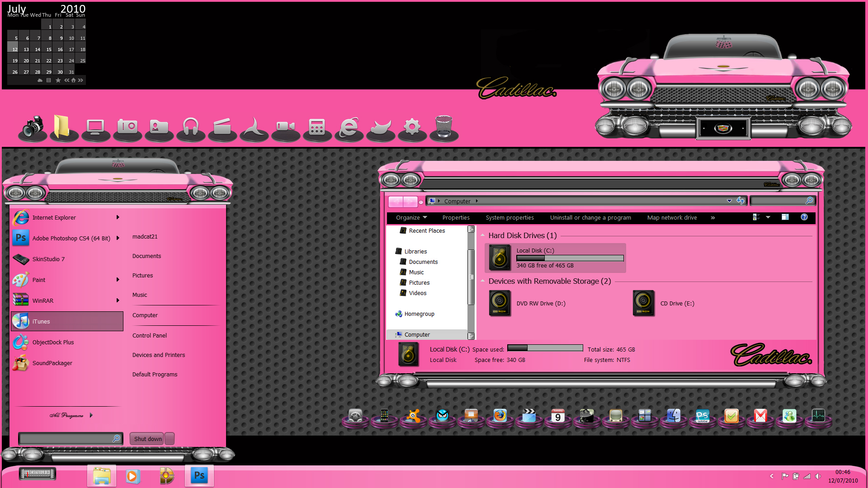Expand the WinRAR submenu arrow
The height and width of the screenshot is (488, 868).
coord(118,300)
